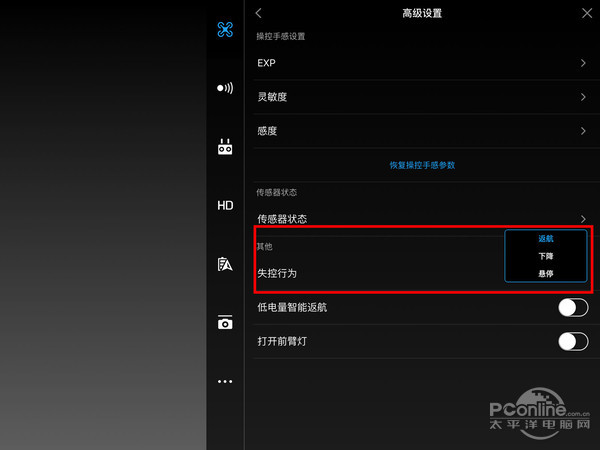Open the aircraft drone settings icon
This screenshot has width=600, height=450.
[x=225, y=28]
